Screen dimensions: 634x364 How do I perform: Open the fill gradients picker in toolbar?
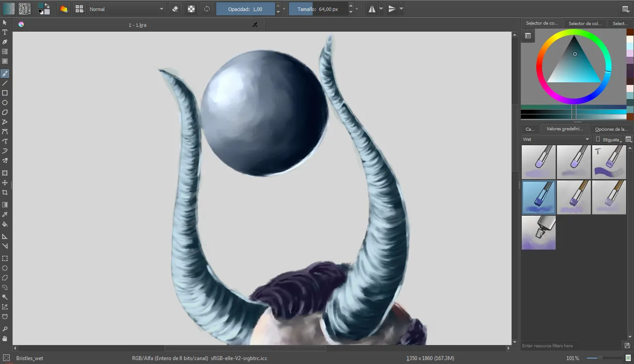click(9, 9)
